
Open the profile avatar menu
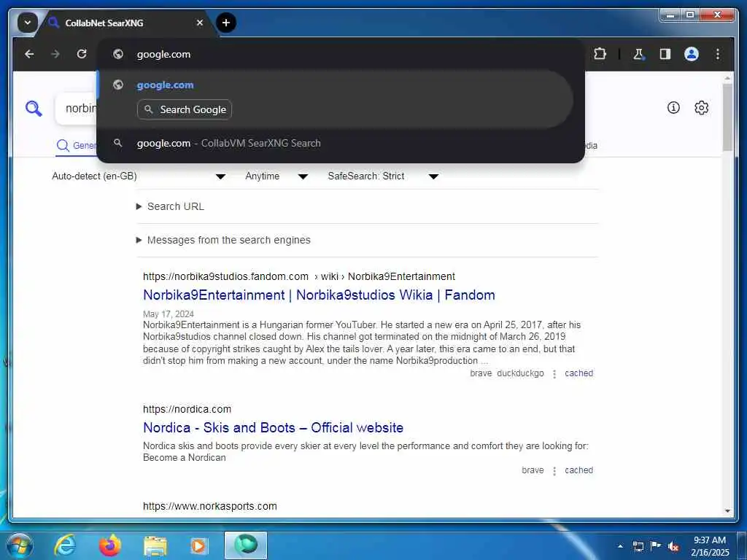click(x=692, y=54)
